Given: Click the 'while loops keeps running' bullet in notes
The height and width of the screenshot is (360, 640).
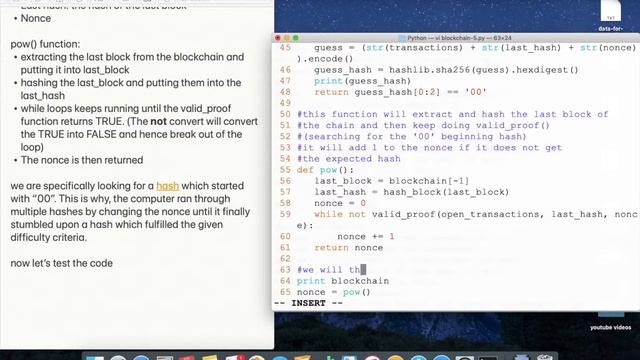Looking at the screenshot, I should (x=139, y=128).
